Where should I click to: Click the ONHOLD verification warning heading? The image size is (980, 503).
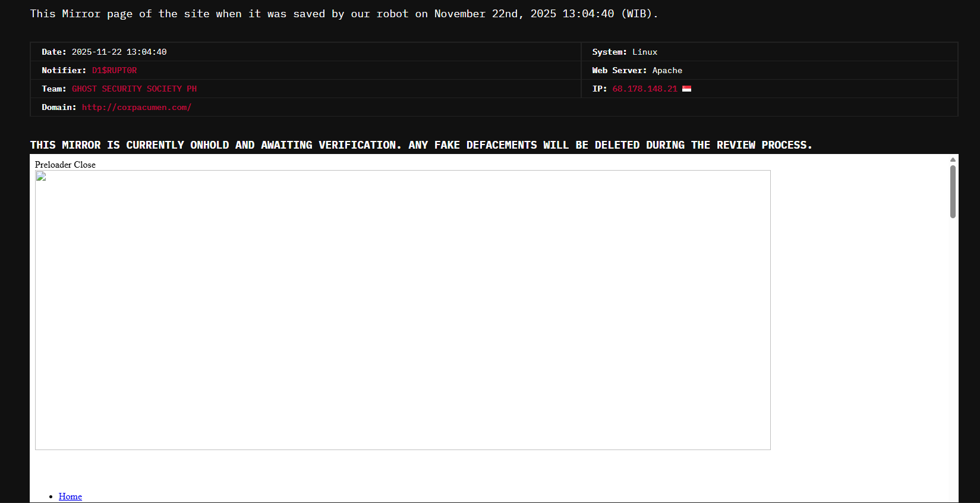coord(421,145)
